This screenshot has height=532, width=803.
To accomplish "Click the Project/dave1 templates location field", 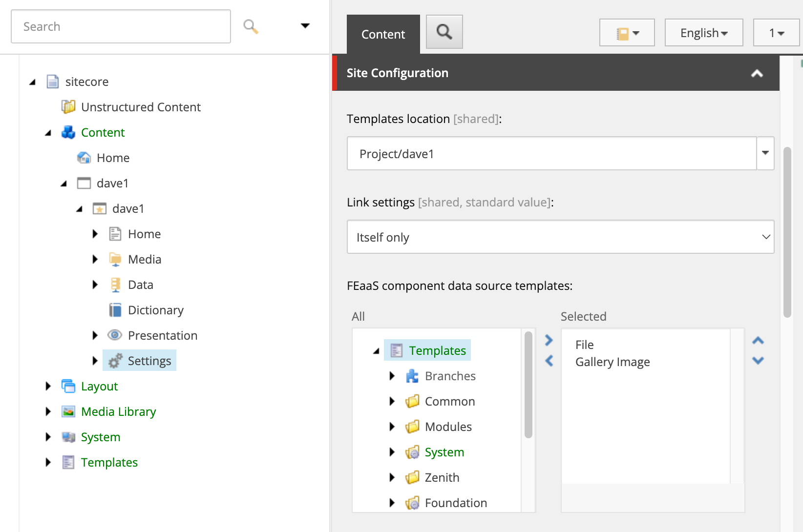I will [552, 153].
